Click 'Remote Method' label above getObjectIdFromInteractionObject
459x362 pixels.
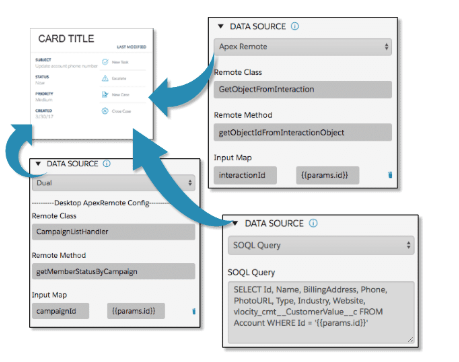(x=243, y=115)
